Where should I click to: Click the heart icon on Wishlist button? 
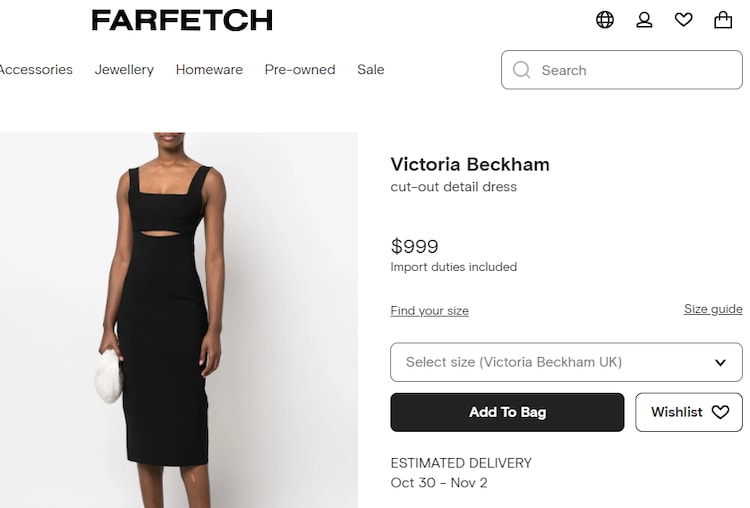tap(720, 412)
